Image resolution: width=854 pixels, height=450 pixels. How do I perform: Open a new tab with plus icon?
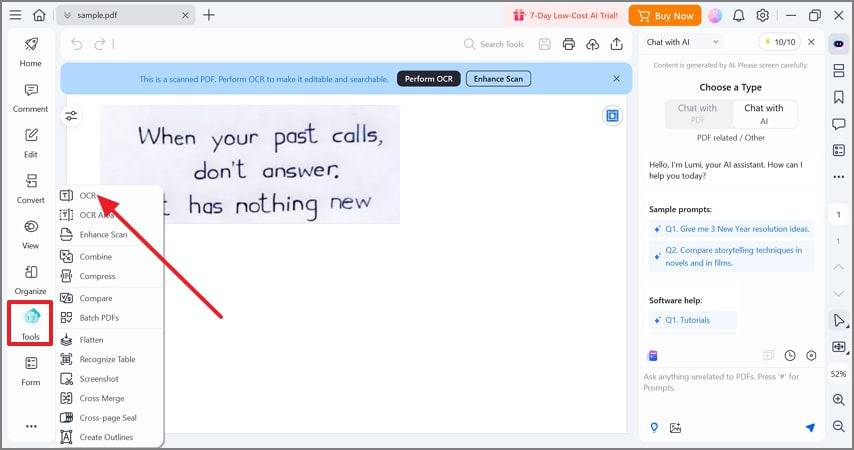(x=209, y=15)
